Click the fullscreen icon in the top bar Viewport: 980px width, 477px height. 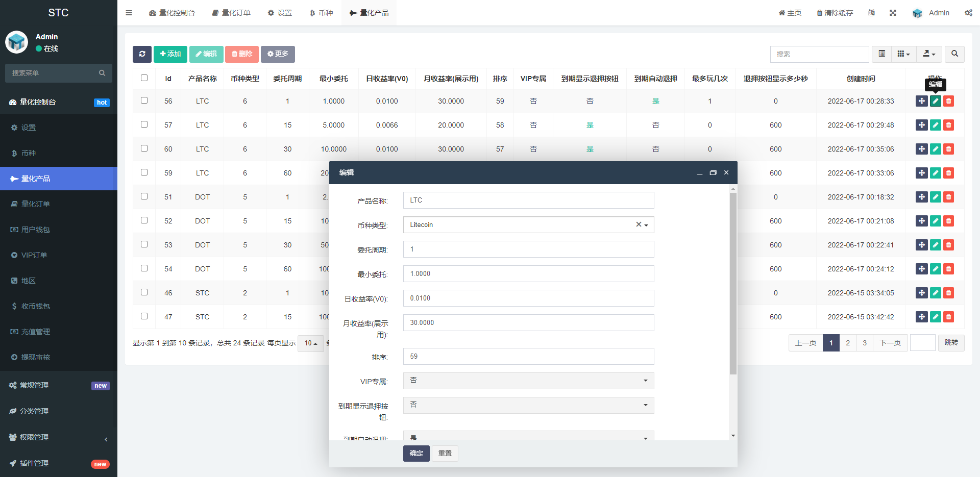893,13
